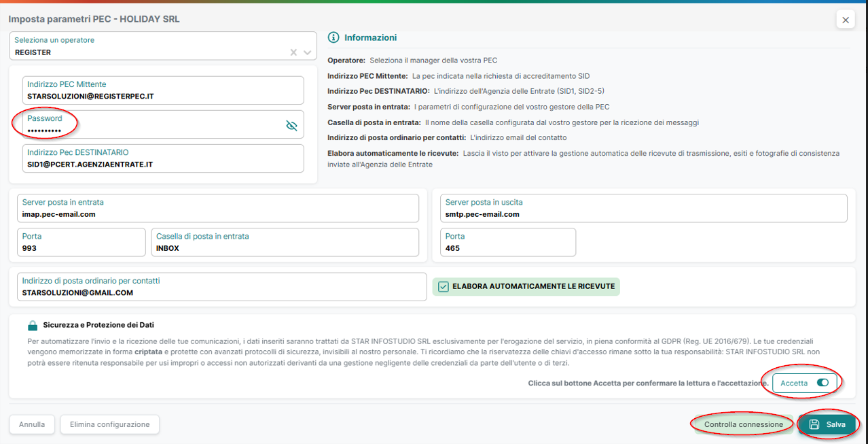The width and height of the screenshot is (868, 444).
Task: Expand the Seleziona un operatore dropdown arrow
Action: 308,52
